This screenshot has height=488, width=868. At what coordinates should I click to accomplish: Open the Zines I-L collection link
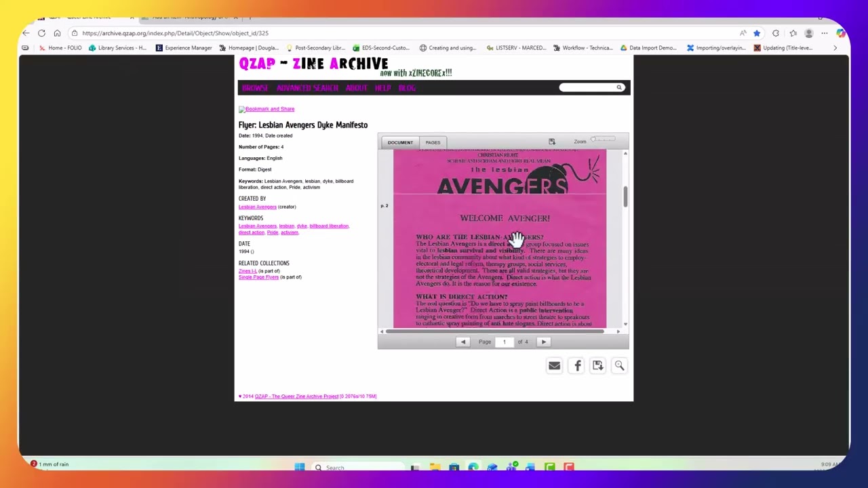(248, 271)
